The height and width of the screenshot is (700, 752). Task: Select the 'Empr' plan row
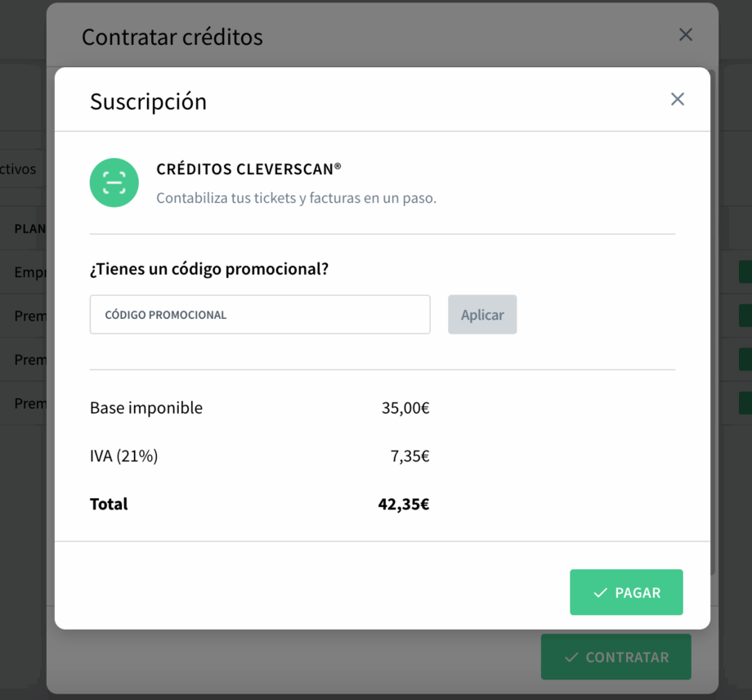point(29,272)
